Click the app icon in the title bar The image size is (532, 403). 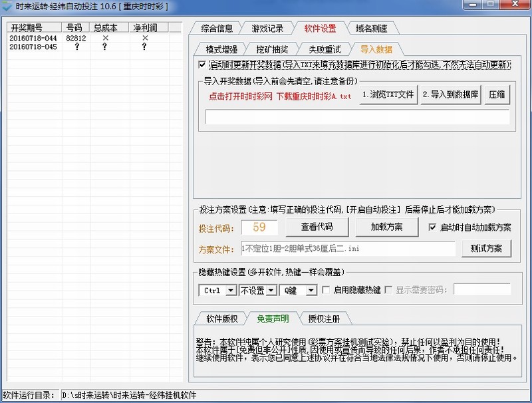pyautogui.click(x=7, y=6)
